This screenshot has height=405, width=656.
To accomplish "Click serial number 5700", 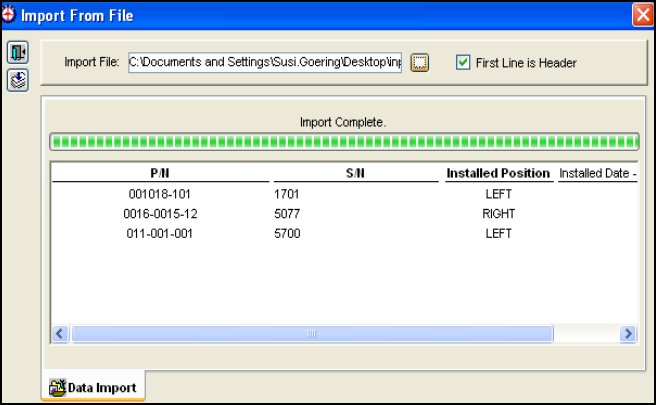I will 287,233.
